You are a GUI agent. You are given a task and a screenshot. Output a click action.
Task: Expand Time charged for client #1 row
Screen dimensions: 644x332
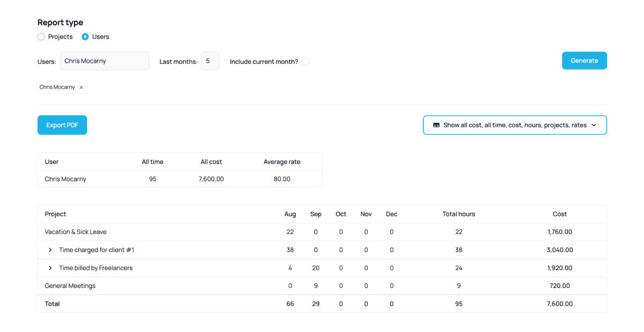tap(50, 250)
